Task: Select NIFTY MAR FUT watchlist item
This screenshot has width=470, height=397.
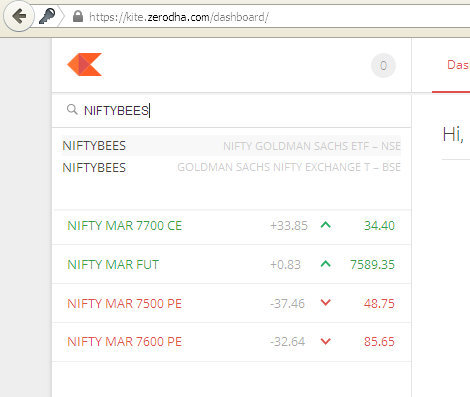Action: tap(232, 264)
